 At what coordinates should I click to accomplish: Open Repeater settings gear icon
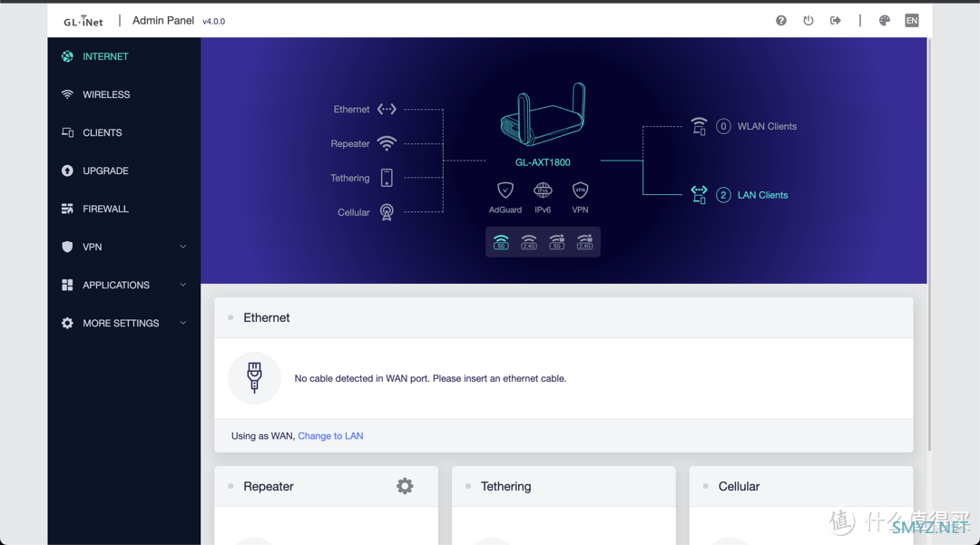click(x=405, y=486)
